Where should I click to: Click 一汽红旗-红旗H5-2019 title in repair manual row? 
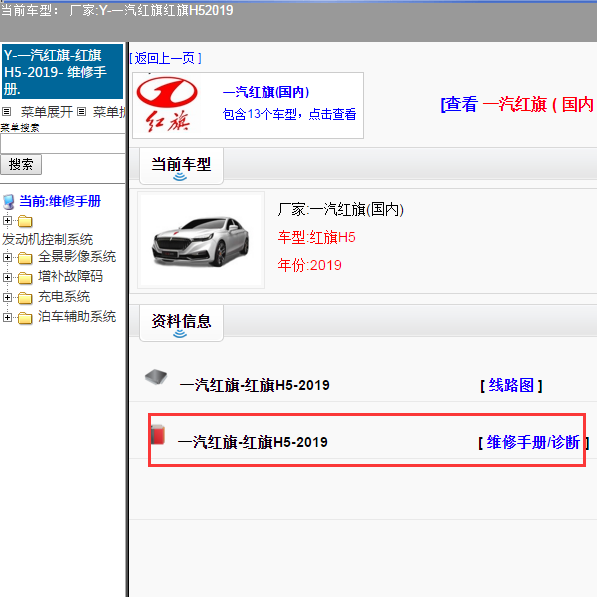pos(252,442)
